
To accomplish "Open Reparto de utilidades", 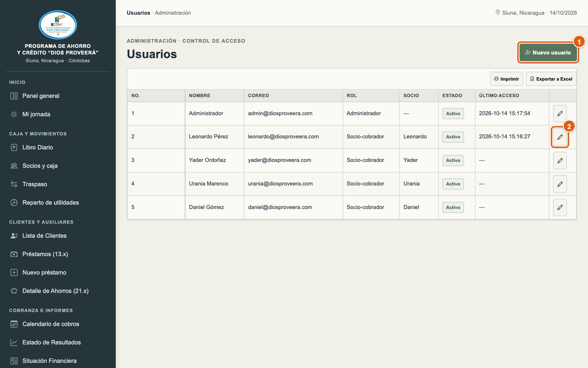I will click(58, 203).
